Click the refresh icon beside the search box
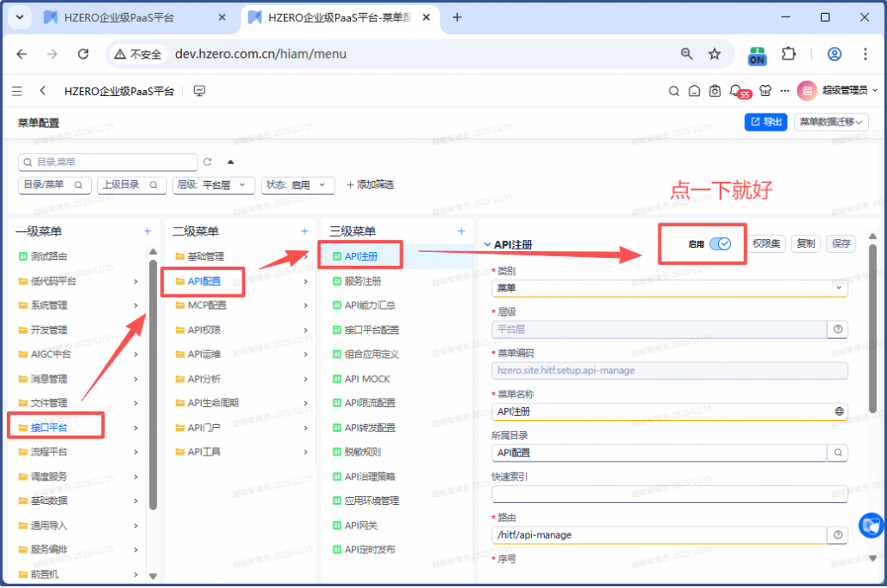Viewport: 887px width, 588px height. (x=208, y=162)
